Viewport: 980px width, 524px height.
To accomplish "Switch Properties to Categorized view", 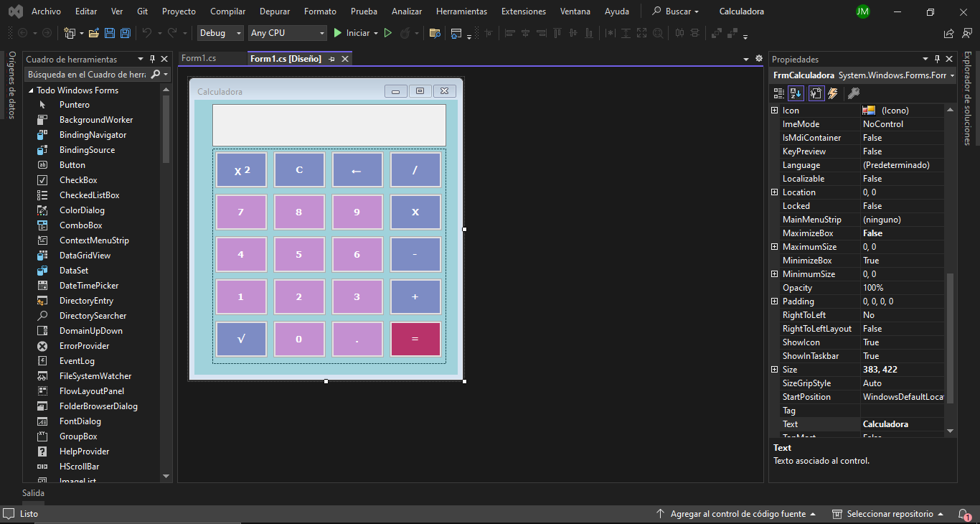I will click(x=779, y=93).
